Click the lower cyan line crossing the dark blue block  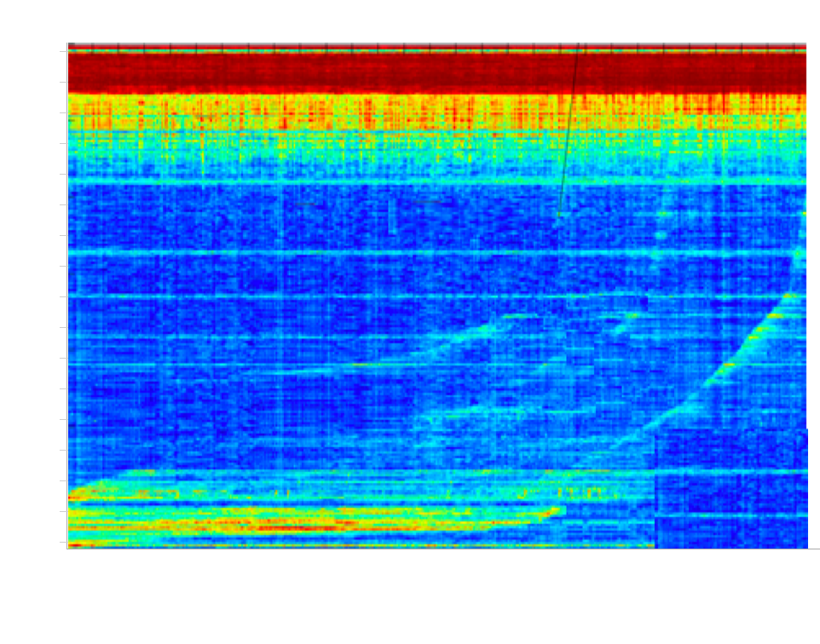pos(730,515)
